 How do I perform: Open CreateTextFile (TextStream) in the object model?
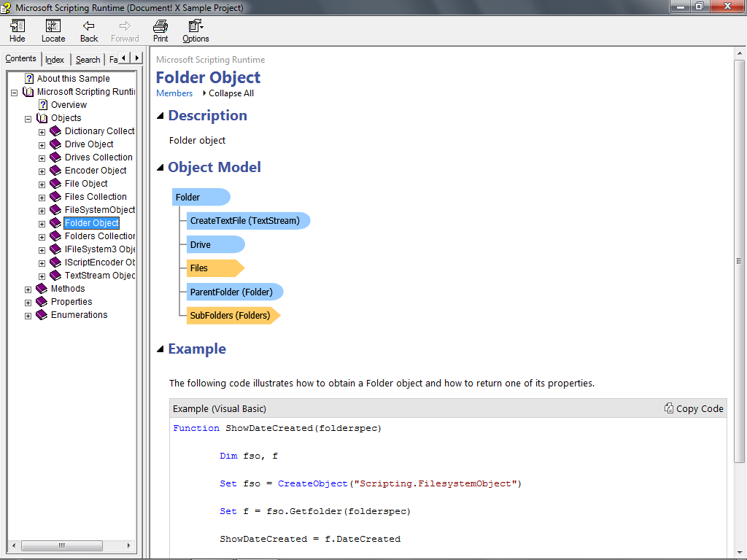248,221
